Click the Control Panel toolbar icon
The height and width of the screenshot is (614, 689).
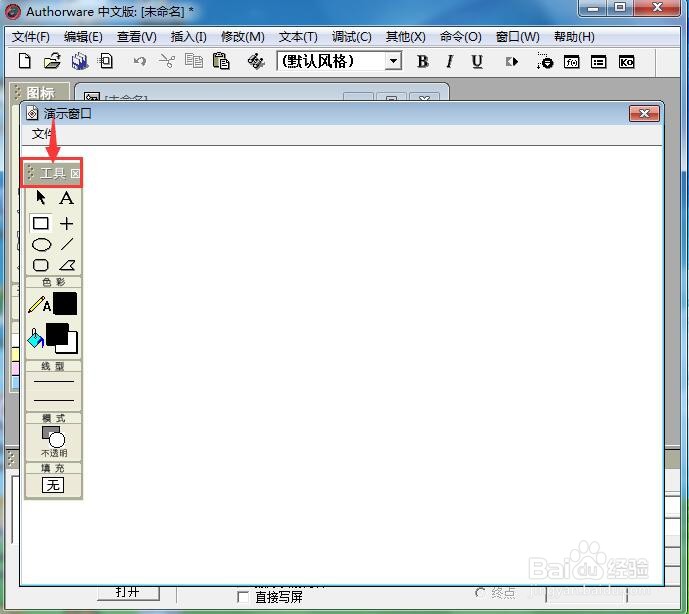(x=545, y=62)
